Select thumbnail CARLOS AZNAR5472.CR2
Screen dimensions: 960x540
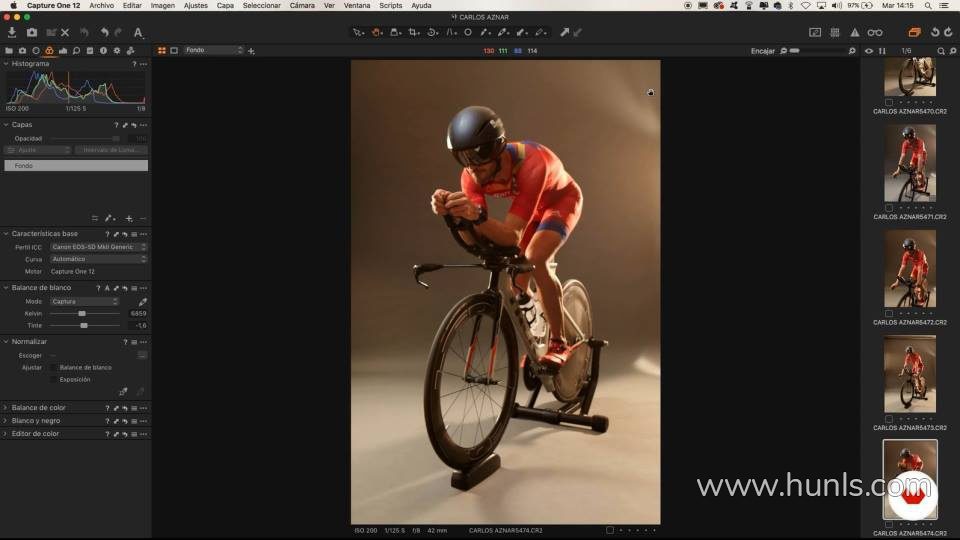910,268
